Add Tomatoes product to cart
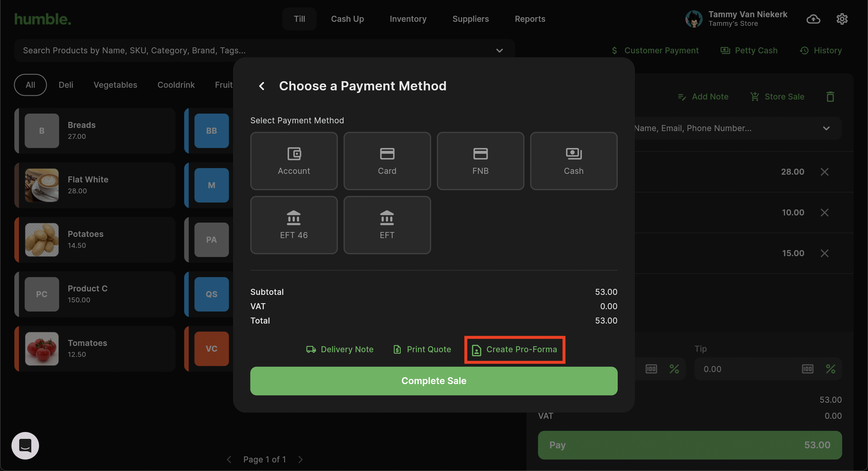 (95, 349)
